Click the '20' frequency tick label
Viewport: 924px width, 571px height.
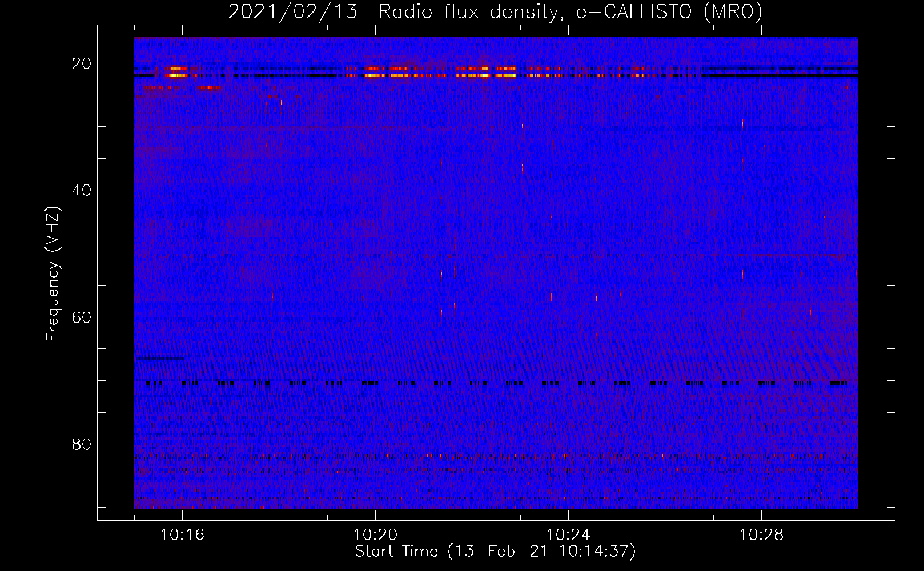[x=82, y=63]
